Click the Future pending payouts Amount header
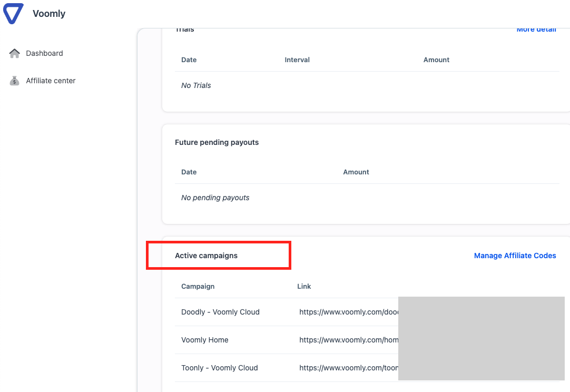 356,172
